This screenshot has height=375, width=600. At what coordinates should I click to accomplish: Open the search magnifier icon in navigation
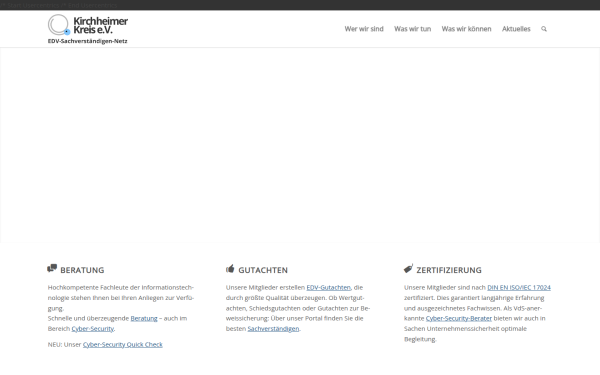tap(544, 29)
